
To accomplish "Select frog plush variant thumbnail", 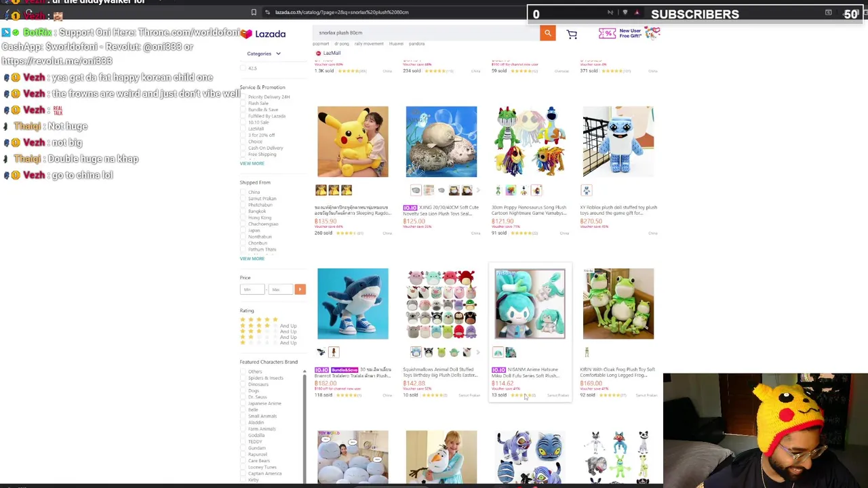I will (587, 352).
